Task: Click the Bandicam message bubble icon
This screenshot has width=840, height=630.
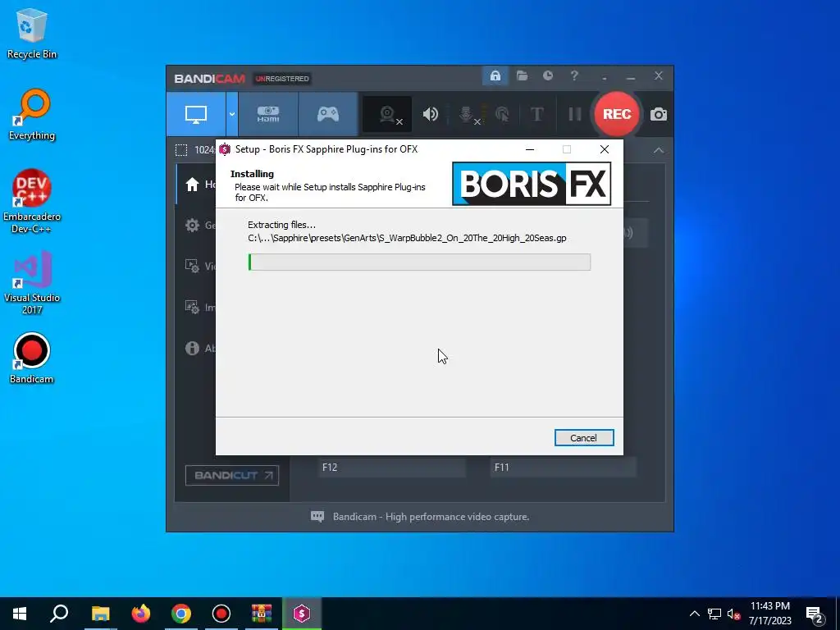Action: [x=317, y=517]
